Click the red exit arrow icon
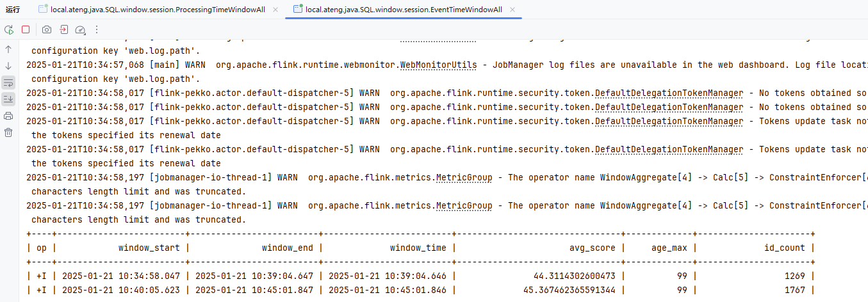The image size is (868, 302). click(63, 29)
